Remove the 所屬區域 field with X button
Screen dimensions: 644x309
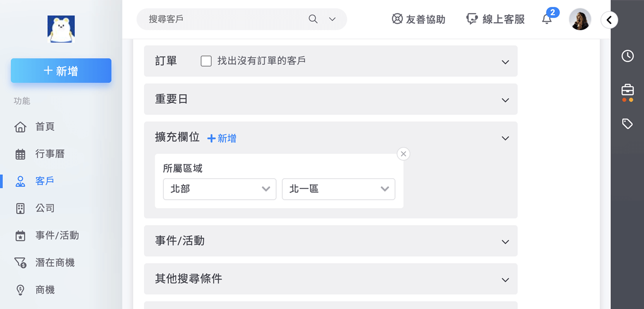403,154
